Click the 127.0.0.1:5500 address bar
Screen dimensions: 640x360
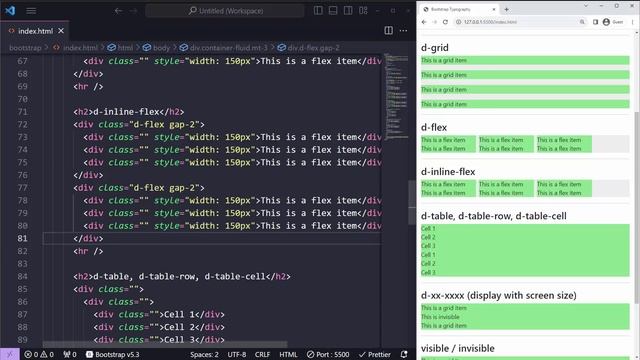521,22
